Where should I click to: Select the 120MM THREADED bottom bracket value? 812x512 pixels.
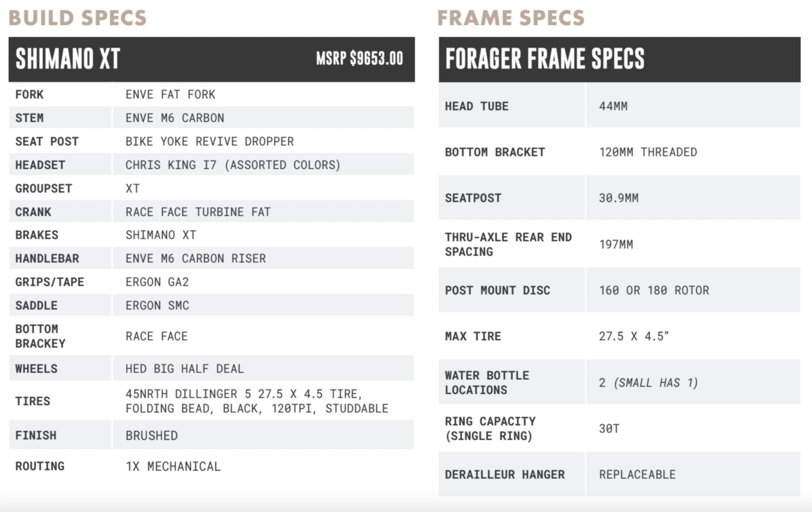pyautogui.click(x=648, y=152)
